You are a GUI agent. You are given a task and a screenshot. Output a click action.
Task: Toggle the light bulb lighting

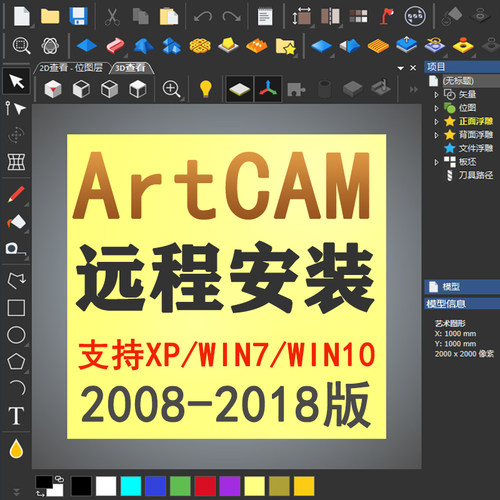206,89
